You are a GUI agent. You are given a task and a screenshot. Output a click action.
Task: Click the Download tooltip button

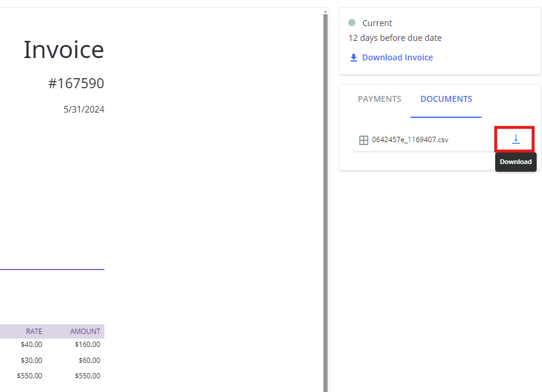pyautogui.click(x=515, y=161)
